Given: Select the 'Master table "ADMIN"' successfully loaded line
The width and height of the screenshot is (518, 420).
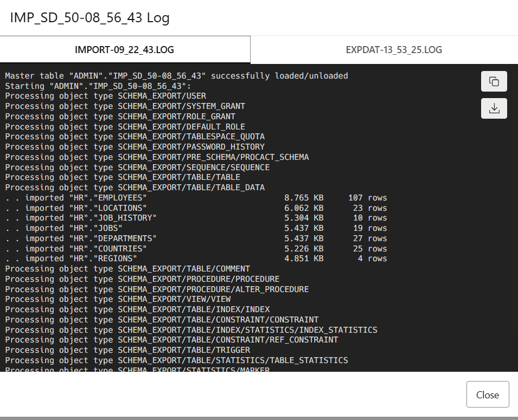Looking at the screenshot, I should click(176, 76).
